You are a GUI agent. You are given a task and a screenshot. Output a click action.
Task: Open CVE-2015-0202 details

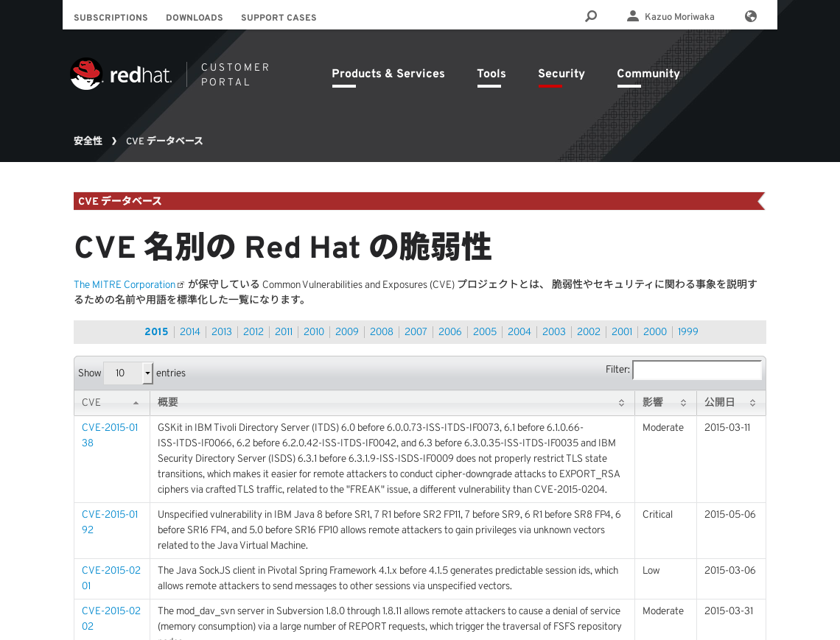click(111, 618)
